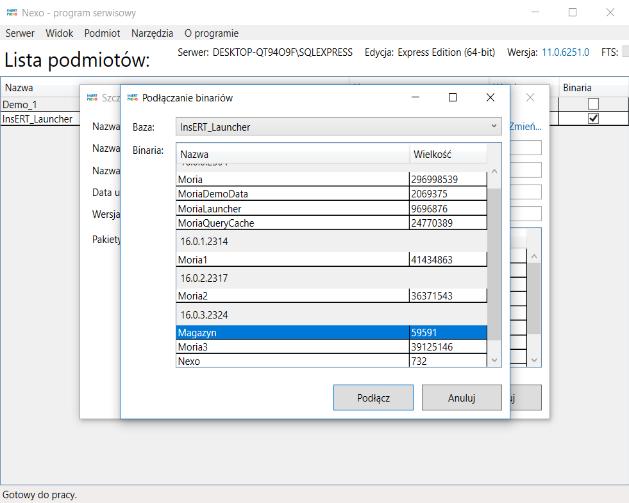Open the Serwer menu
629x503 pixels.
pos(20,33)
